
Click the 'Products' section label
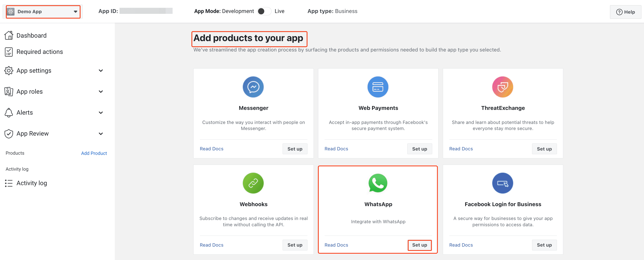15,153
